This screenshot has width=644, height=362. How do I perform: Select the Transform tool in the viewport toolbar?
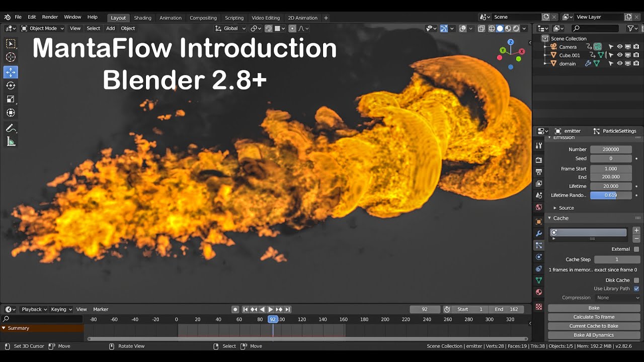pos(11,113)
